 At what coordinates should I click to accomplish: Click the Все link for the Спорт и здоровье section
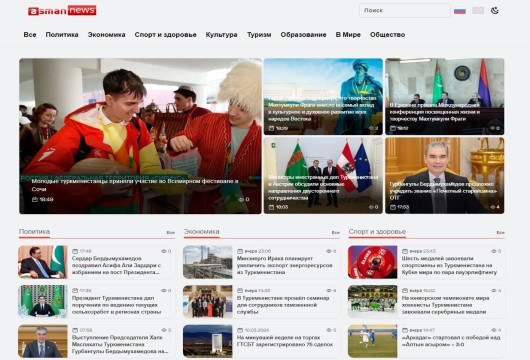pos(500,233)
